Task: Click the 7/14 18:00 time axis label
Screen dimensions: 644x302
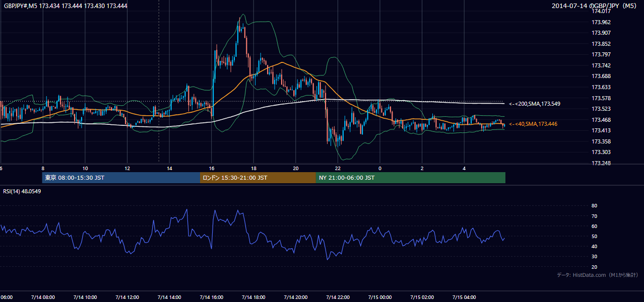Action: point(253,297)
